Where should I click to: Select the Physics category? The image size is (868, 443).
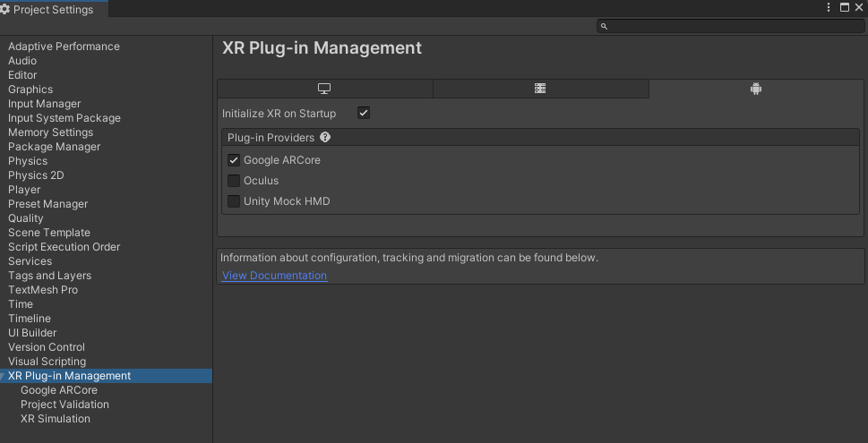point(28,161)
